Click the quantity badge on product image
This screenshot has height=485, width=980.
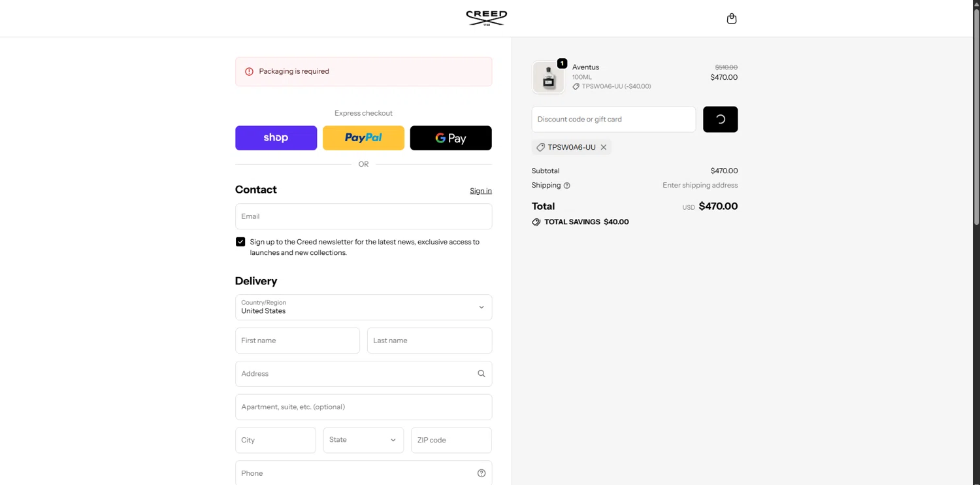[562, 63]
